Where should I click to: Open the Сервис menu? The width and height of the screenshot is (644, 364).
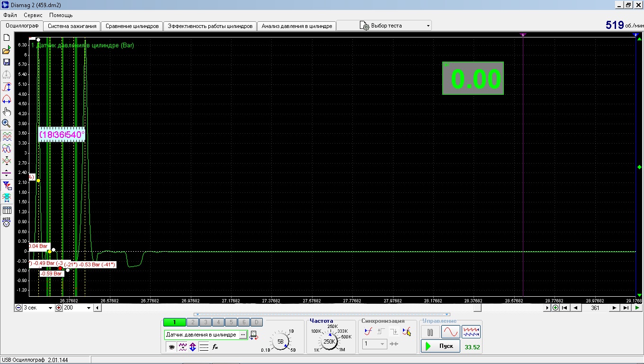(x=33, y=15)
